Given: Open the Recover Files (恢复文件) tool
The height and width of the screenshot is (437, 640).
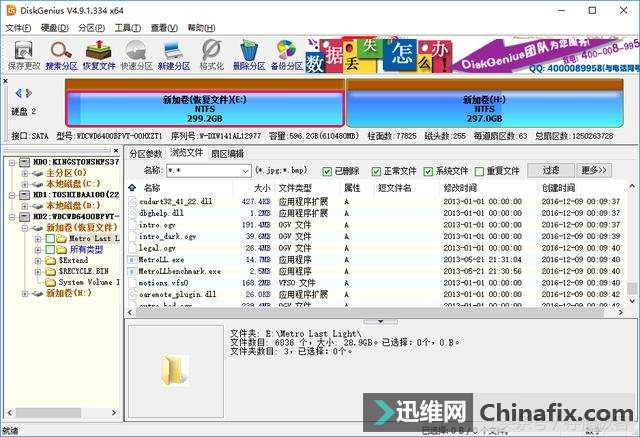Looking at the screenshot, I should (99, 55).
